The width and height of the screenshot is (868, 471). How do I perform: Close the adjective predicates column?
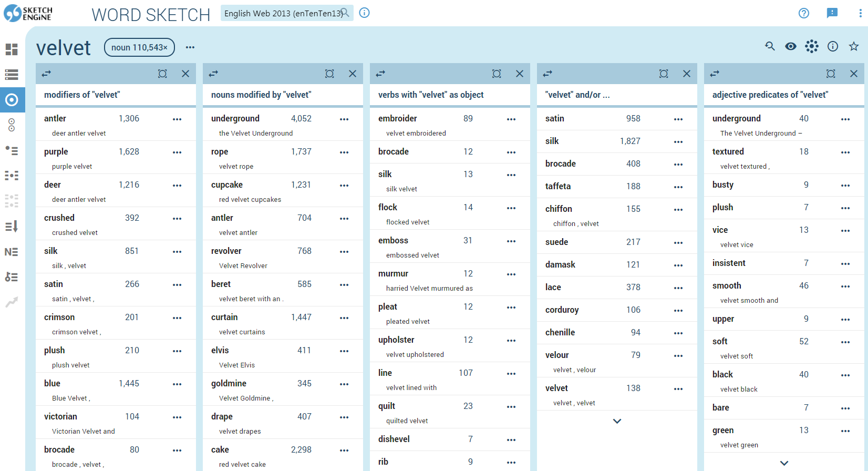[854, 74]
